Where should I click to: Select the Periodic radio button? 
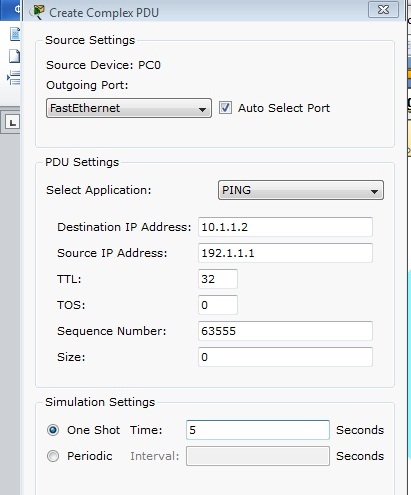pyautogui.click(x=53, y=456)
